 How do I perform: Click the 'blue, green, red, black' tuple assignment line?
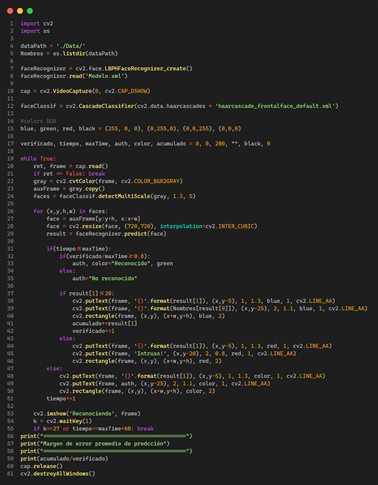(x=131, y=129)
